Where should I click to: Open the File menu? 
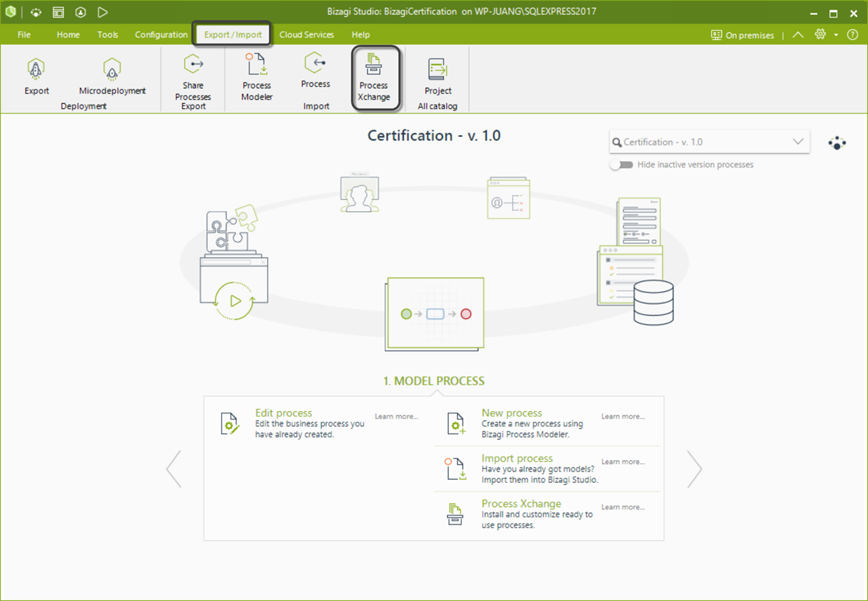tap(24, 35)
